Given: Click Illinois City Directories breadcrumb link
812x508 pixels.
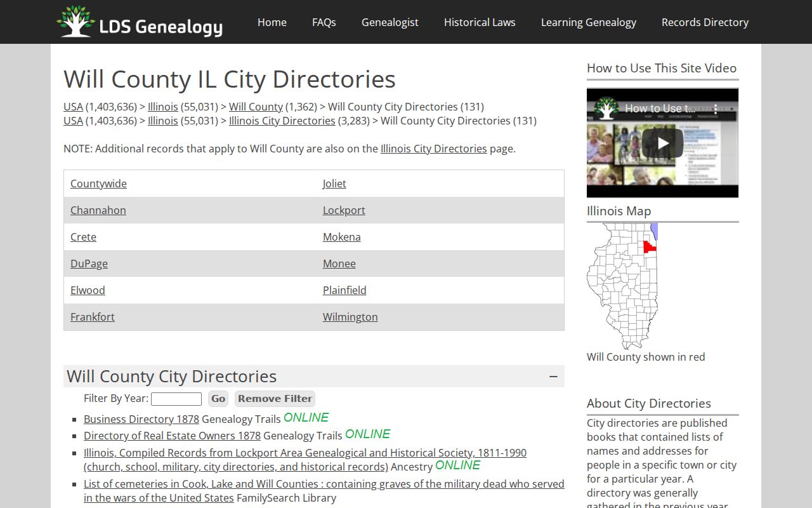Looking at the screenshot, I should point(282,121).
